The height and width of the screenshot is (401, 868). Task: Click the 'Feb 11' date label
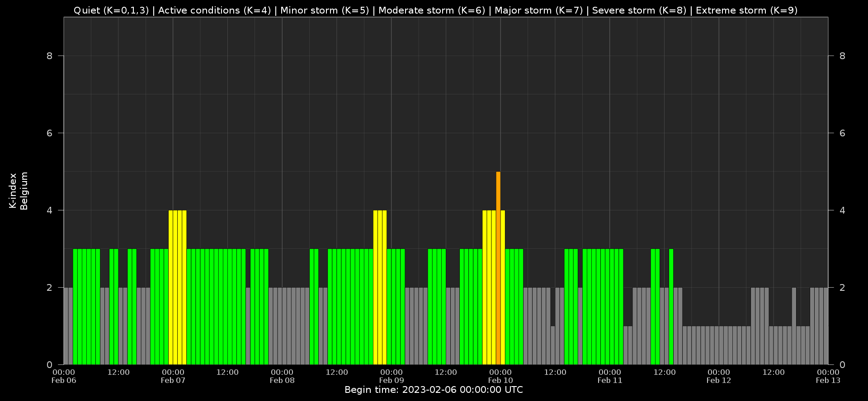(610, 380)
